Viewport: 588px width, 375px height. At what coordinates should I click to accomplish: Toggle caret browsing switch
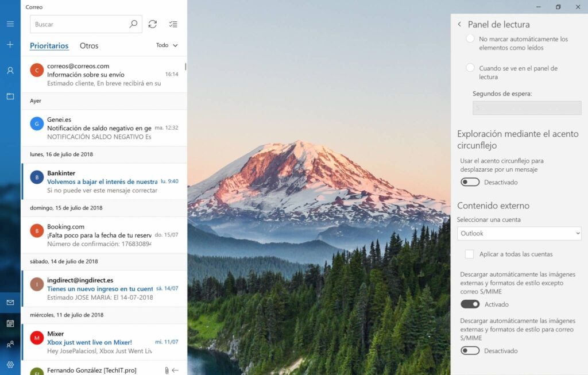point(470,182)
